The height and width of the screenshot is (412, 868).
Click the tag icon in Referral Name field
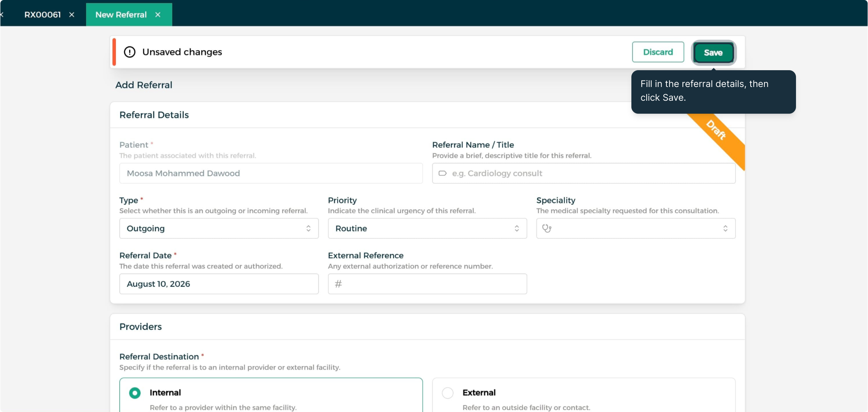pos(442,173)
